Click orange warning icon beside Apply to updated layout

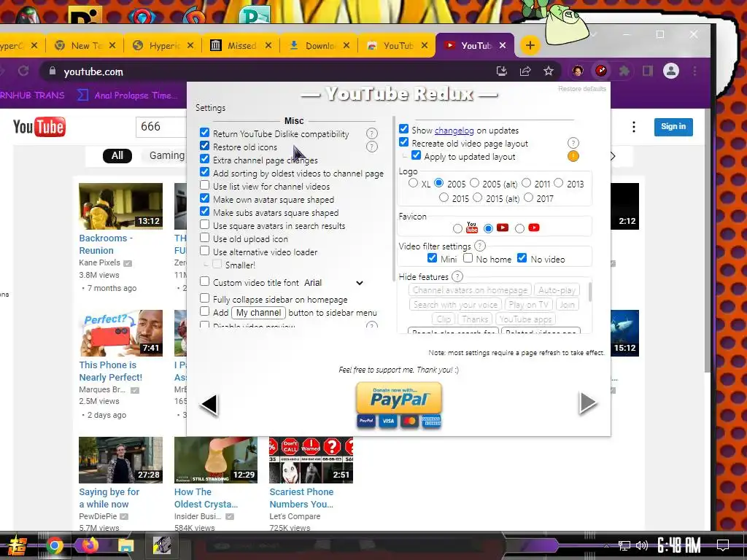point(573,156)
